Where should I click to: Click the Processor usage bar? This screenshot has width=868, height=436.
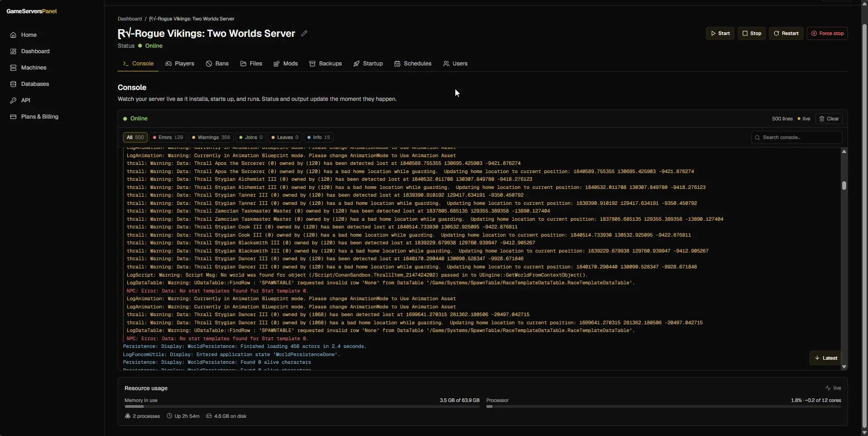[x=663, y=406]
